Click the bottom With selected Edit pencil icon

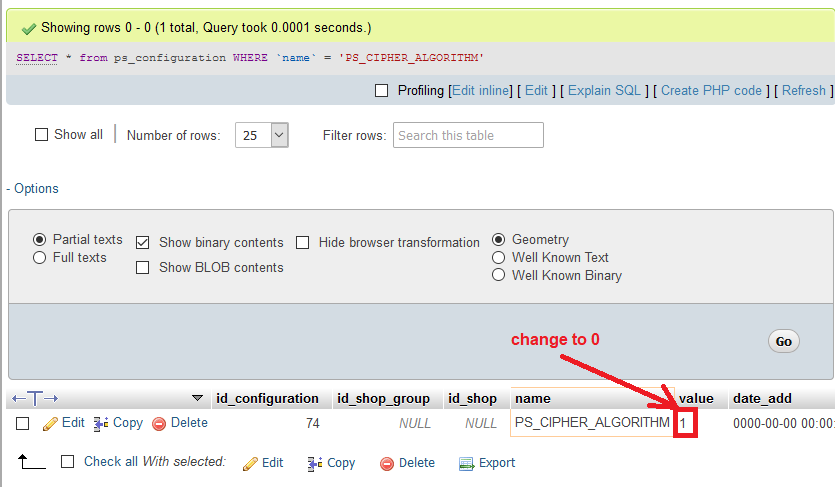[x=250, y=464]
